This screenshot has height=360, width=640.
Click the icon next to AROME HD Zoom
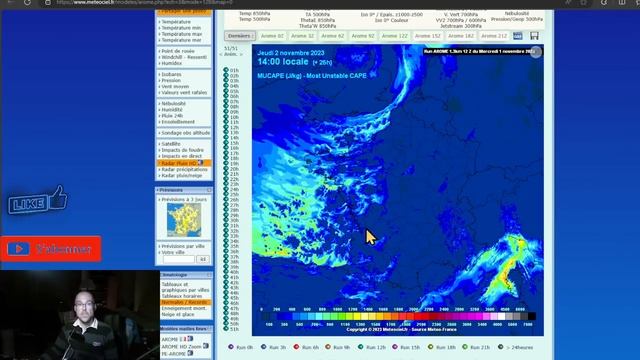pos(206,346)
